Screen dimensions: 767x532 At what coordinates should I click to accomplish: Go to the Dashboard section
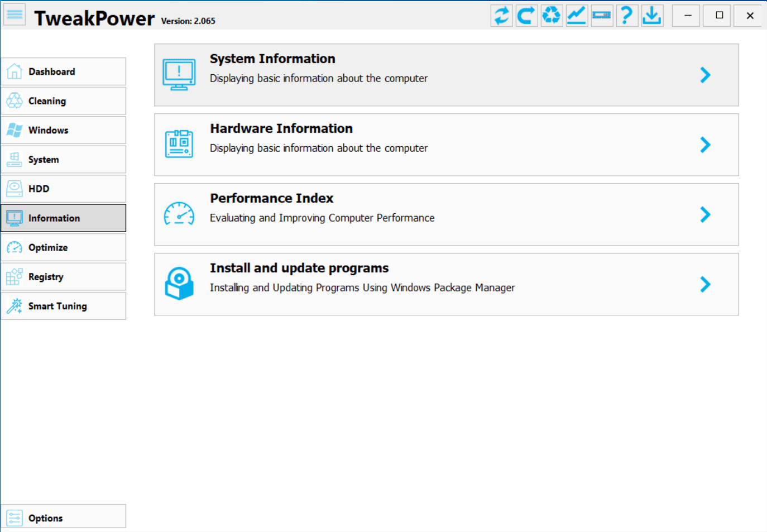[64, 71]
